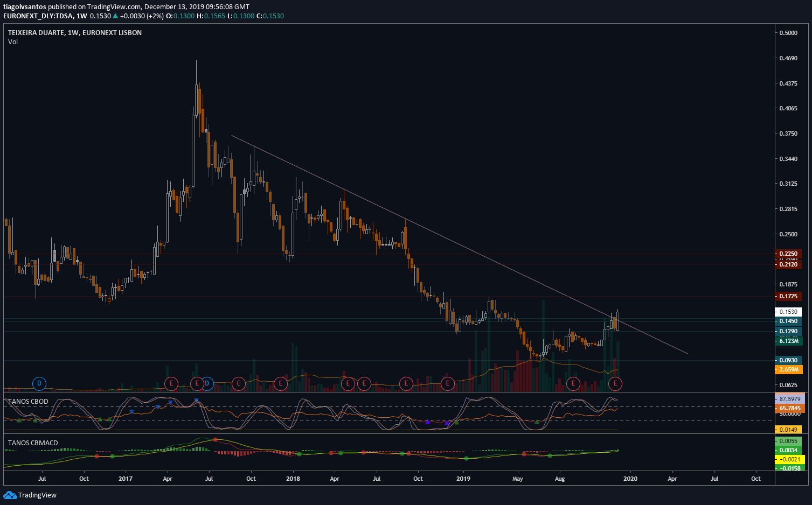Click the dividend D marker near July 2017
This screenshot has height=505, width=812.
coord(207,384)
